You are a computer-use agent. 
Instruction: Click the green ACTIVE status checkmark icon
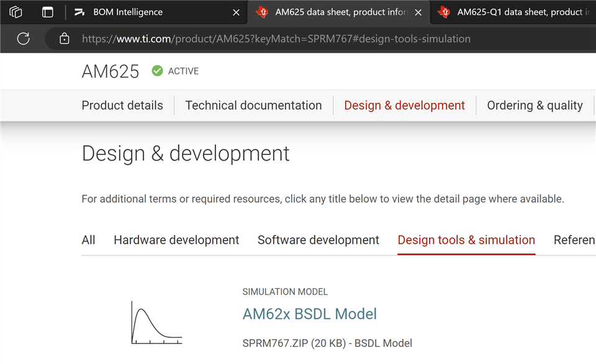tap(157, 71)
